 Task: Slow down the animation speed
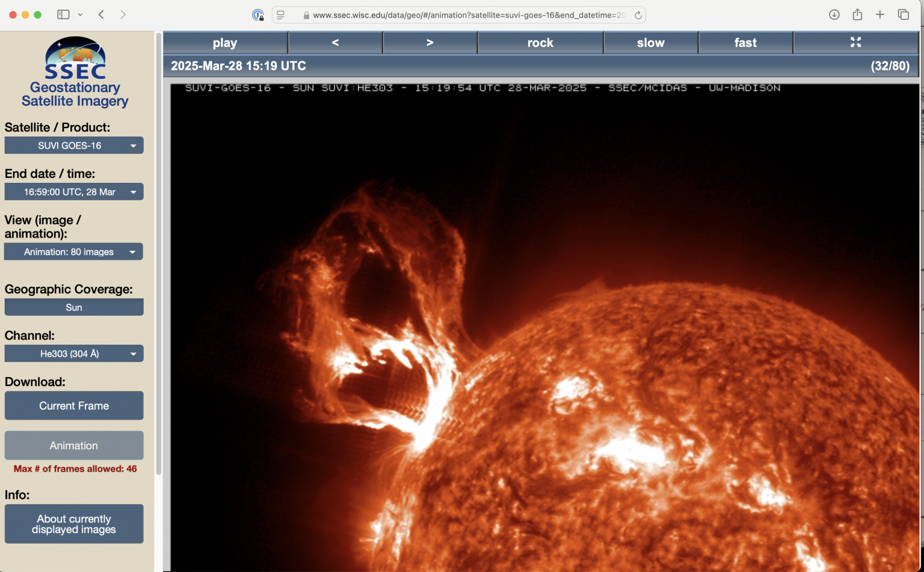[x=651, y=43]
